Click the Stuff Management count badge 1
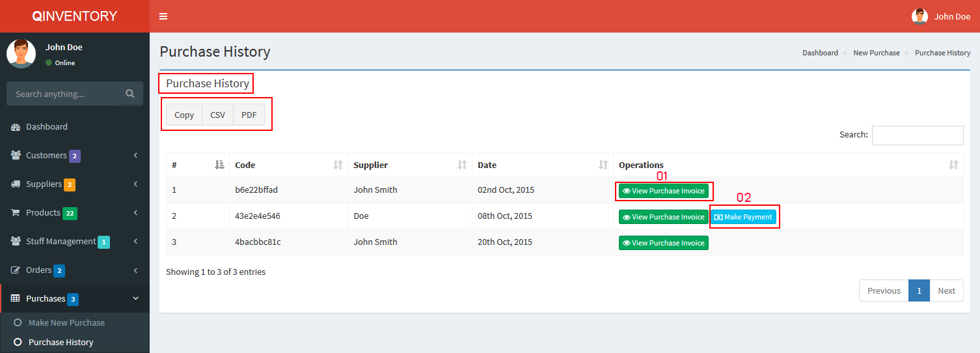The image size is (980, 353). [104, 242]
